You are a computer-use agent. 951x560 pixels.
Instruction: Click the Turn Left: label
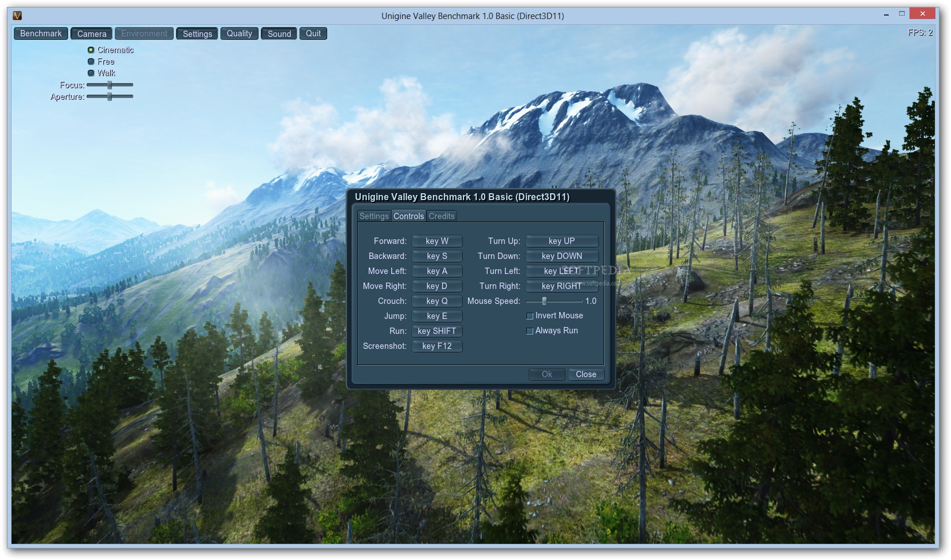(x=502, y=271)
